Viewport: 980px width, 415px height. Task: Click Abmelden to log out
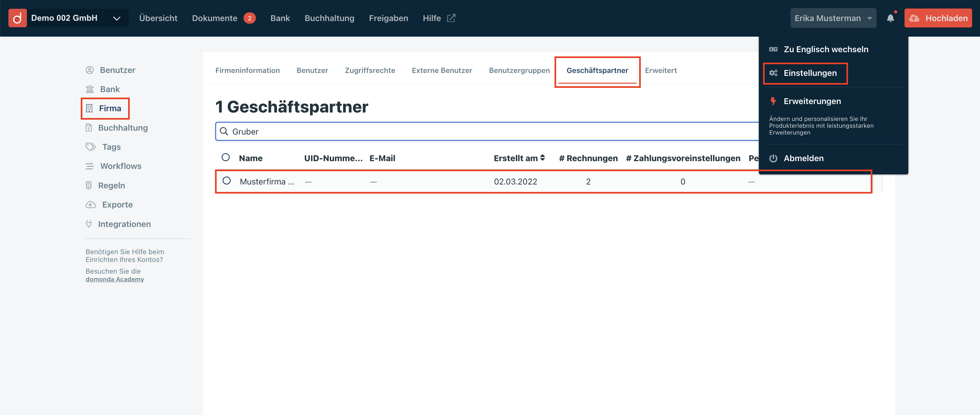(x=804, y=158)
